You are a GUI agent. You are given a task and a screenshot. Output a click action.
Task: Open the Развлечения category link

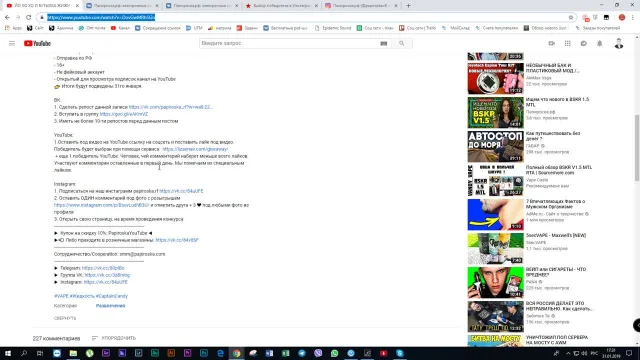111,306
